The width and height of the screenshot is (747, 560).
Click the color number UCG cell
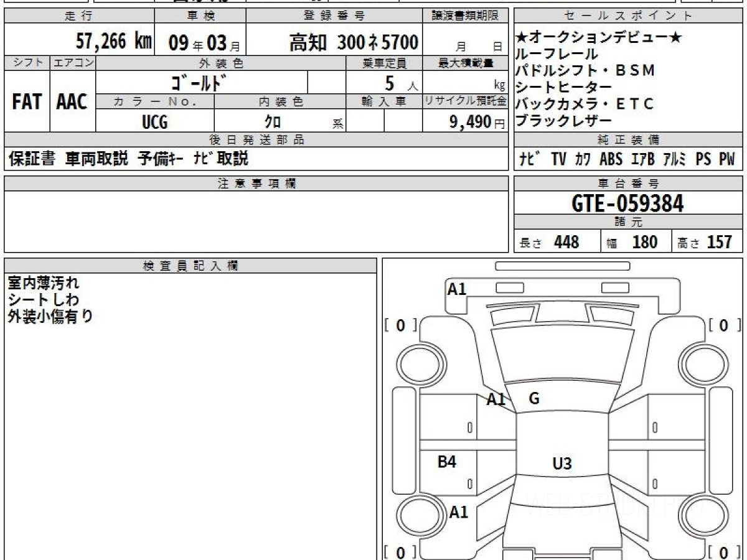tap(154, 122)
